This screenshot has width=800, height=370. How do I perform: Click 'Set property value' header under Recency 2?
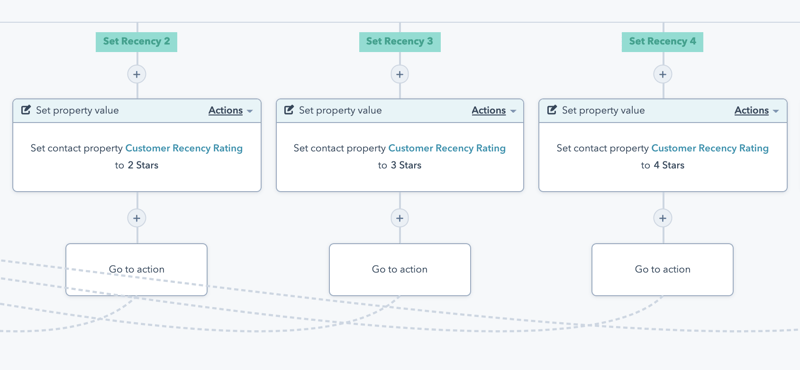pos(77,111)
